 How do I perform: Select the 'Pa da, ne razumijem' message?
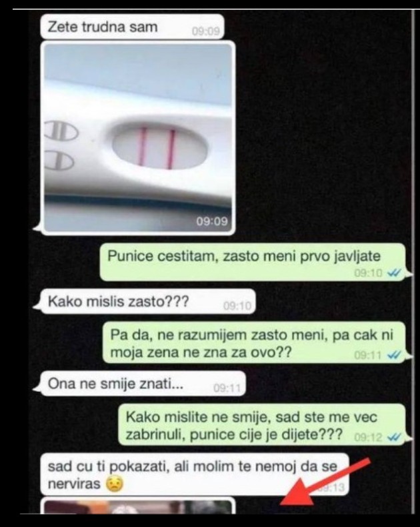pos(255,342)
